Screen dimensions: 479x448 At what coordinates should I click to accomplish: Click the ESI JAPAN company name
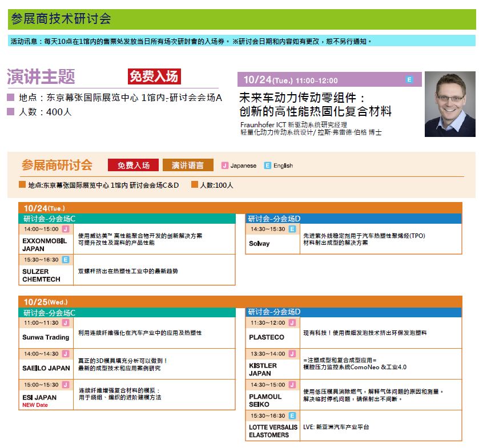pos(39,397)
